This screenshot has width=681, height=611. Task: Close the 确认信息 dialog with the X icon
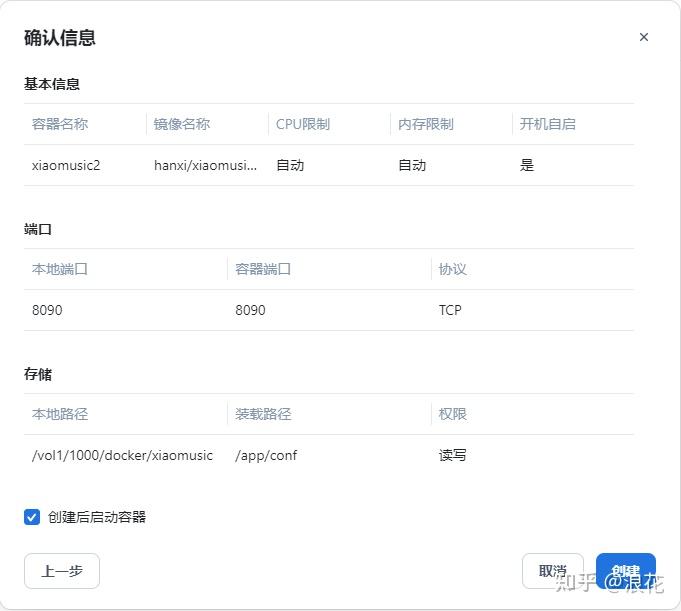[644, 37]
